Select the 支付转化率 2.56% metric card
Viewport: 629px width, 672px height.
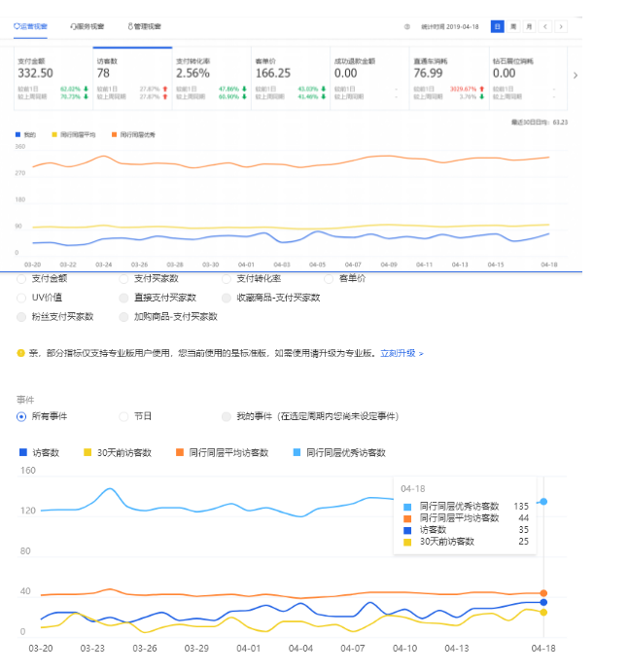212,79
